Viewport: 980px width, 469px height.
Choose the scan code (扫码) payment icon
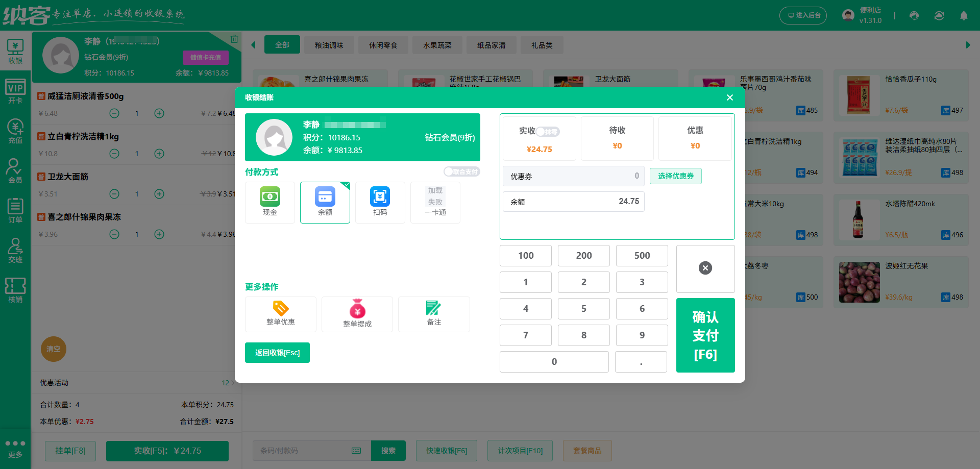[x=380, y=202]
